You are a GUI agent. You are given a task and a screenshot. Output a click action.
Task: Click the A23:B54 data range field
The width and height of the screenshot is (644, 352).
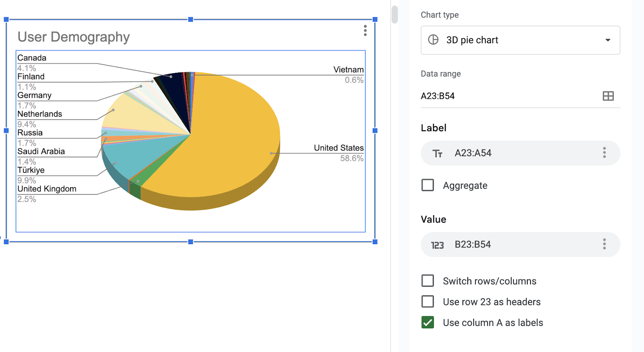pos(507,96)
